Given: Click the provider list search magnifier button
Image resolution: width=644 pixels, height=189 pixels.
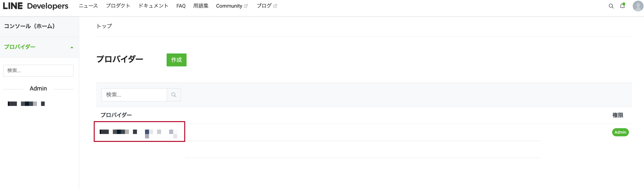Looking at the screenshot, I should click(x=174, y=95).
